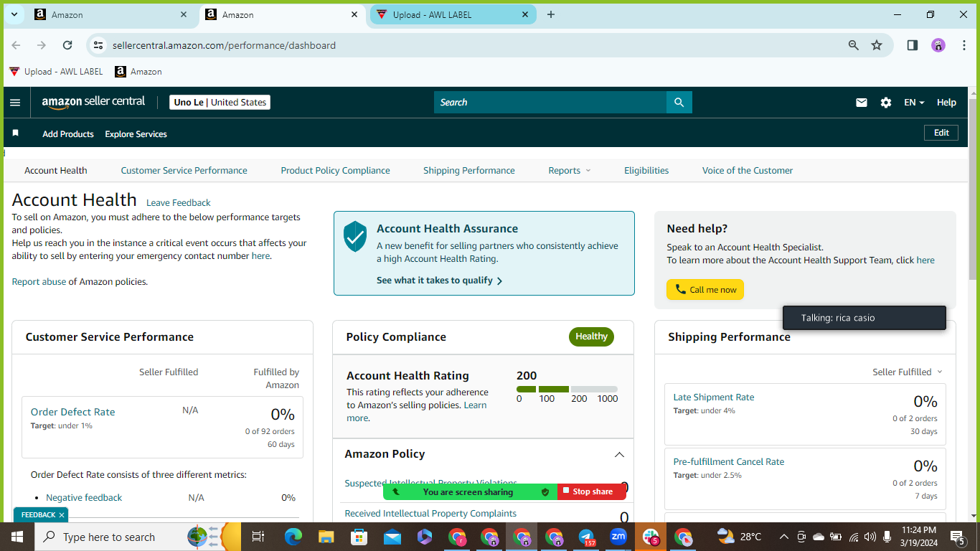Click the browser address bar URL

pyautogui.click(x=224, y=45)
